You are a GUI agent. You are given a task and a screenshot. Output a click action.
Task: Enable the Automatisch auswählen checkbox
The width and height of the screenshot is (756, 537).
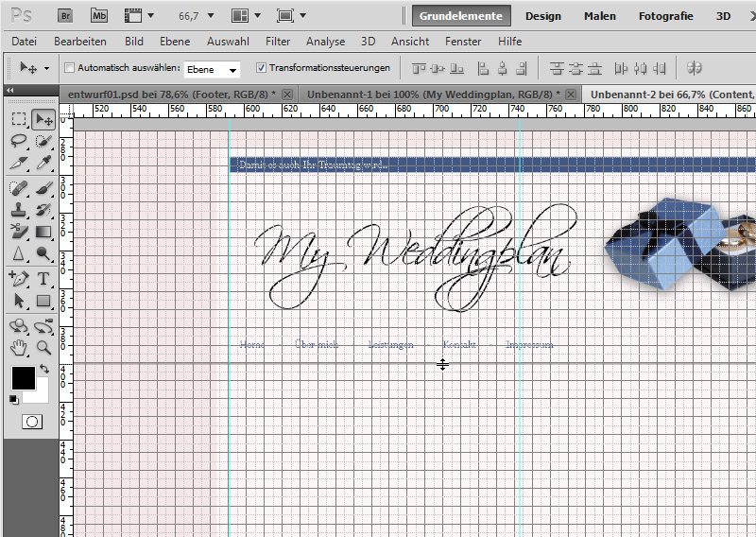(69, 68)
